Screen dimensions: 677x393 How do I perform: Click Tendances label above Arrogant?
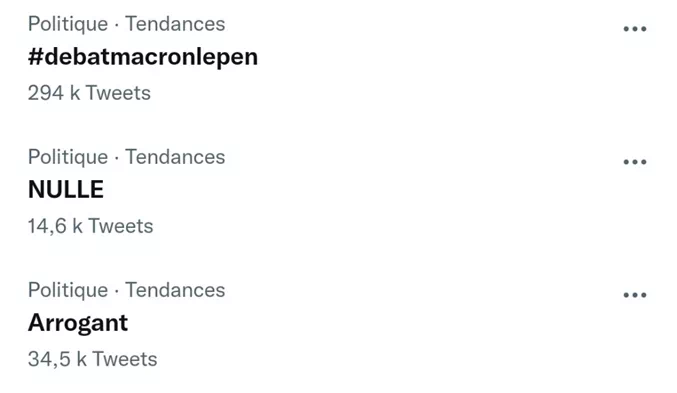coord(175,290)
